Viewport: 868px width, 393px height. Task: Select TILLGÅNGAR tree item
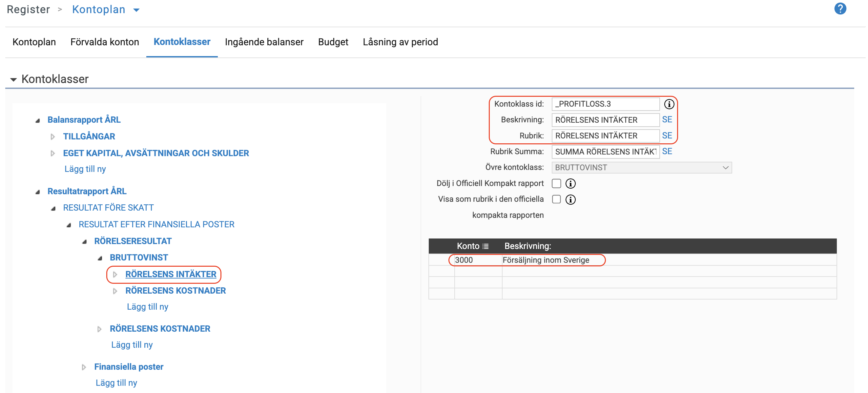pos(89,136)
